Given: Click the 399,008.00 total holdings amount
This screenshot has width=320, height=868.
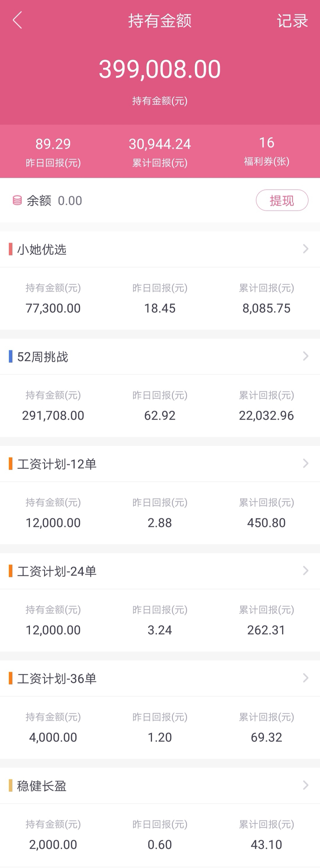Looking at the screenshot, I should click(x=160, y=69).
